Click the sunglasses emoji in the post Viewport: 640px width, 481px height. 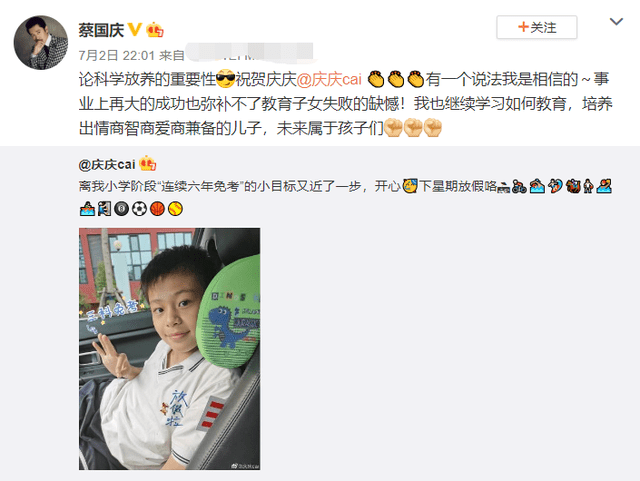(x=225, y=79)
